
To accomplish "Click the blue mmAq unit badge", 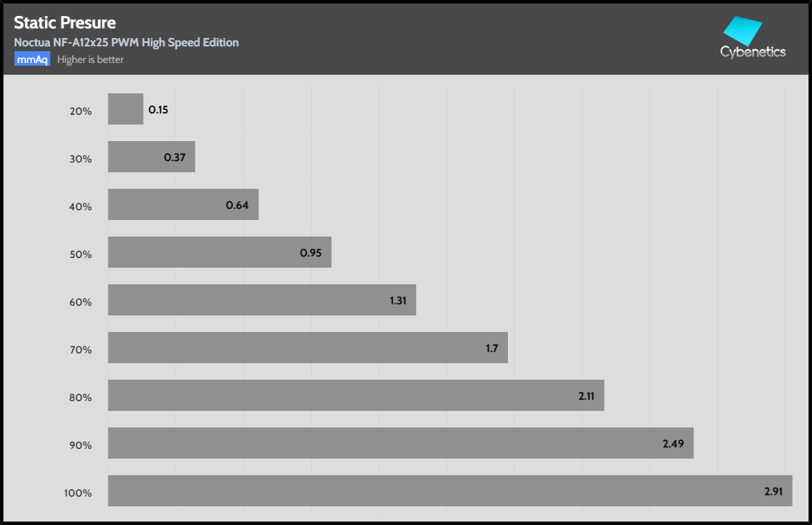I will click(x=32, y=59).
